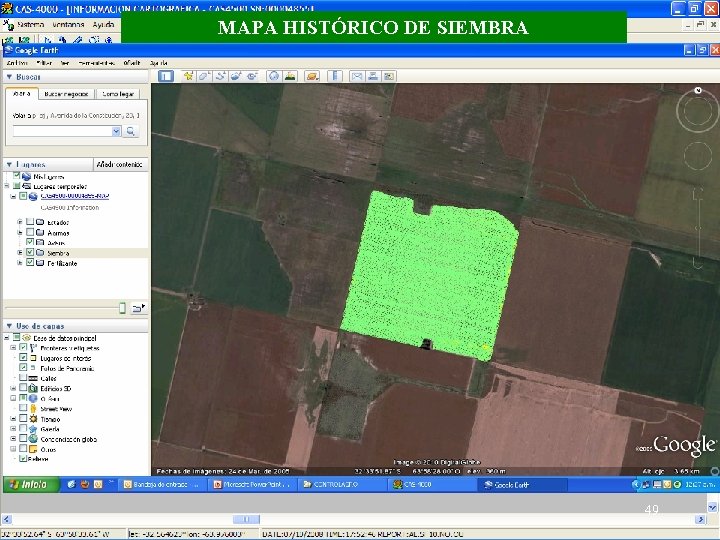The height and width of the screenshot is (540, 720).
Task: Open the Archivo menu in Google Earth
Action: point(17,63)
